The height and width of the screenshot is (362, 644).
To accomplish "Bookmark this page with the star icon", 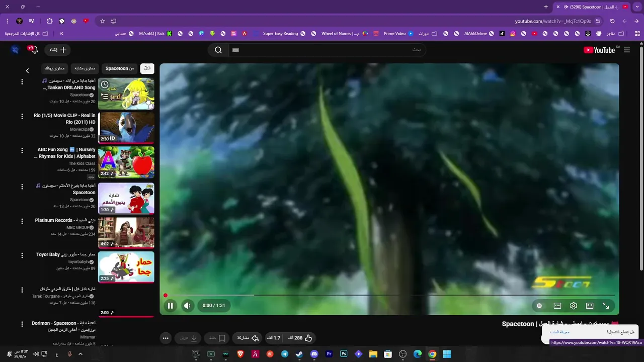I will click(x=103, y=21).
